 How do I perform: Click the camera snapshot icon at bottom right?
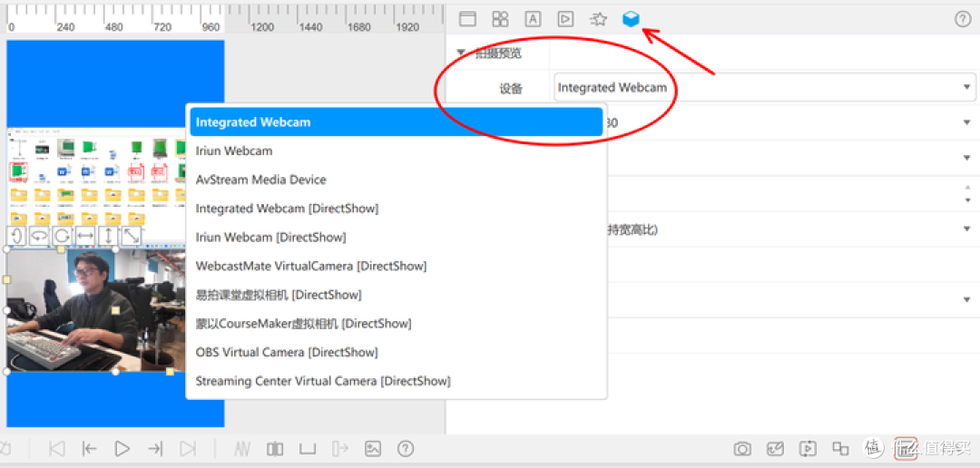pyautogui.click(x=742, y=448)
